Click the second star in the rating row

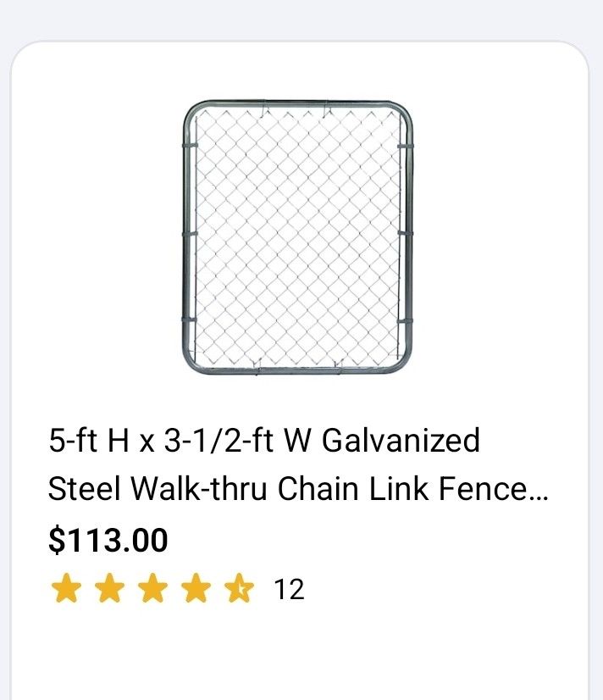[x=108, y=585]
